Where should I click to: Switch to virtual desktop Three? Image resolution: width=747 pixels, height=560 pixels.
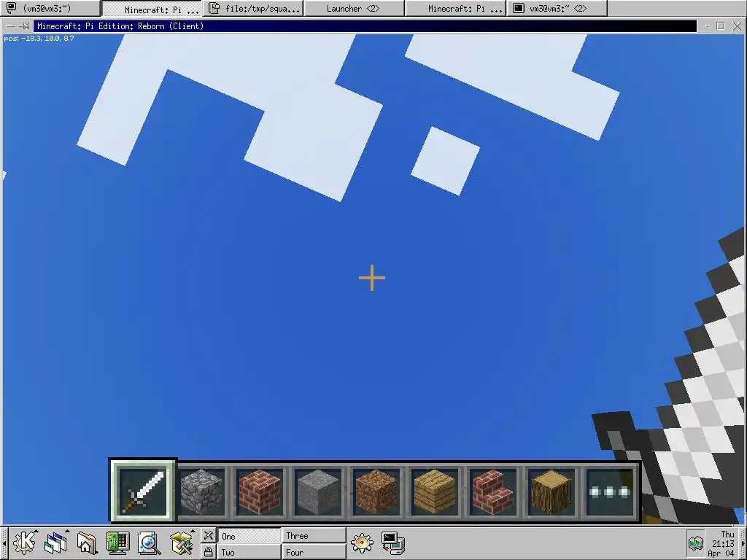[314, 536]
